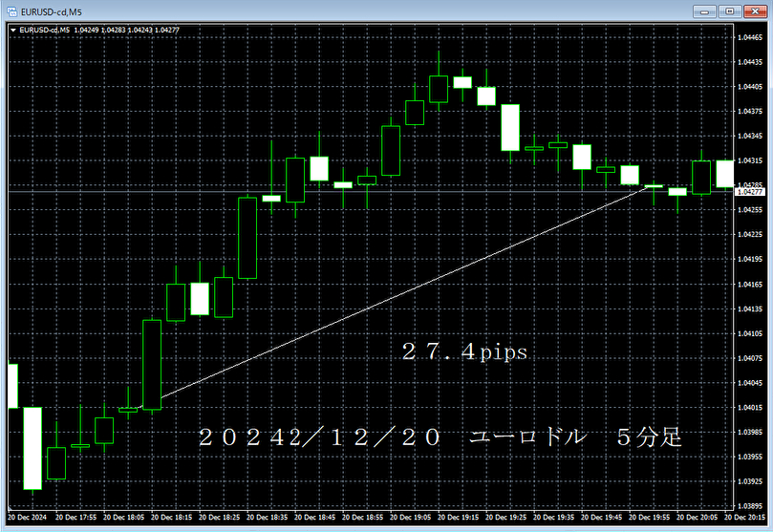The image size is (773, 532).
Task: Click the 1.04277 current price tag
Action: [748, 192]
